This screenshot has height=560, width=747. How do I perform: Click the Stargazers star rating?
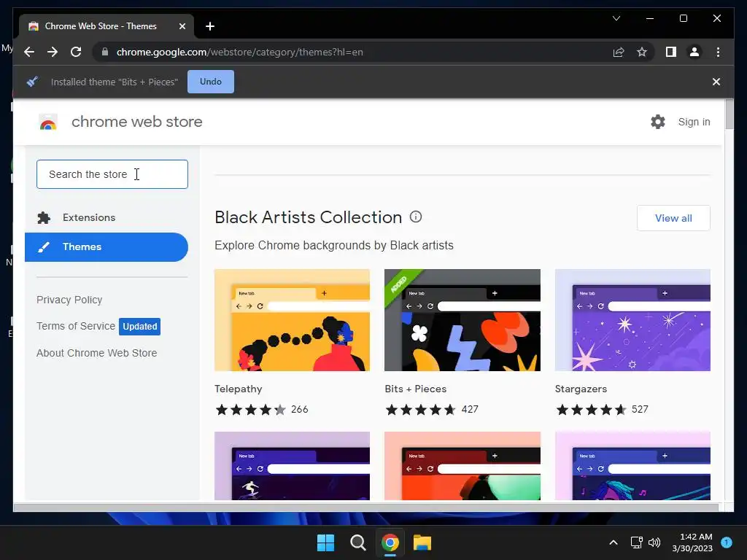(x=591, y=410)
